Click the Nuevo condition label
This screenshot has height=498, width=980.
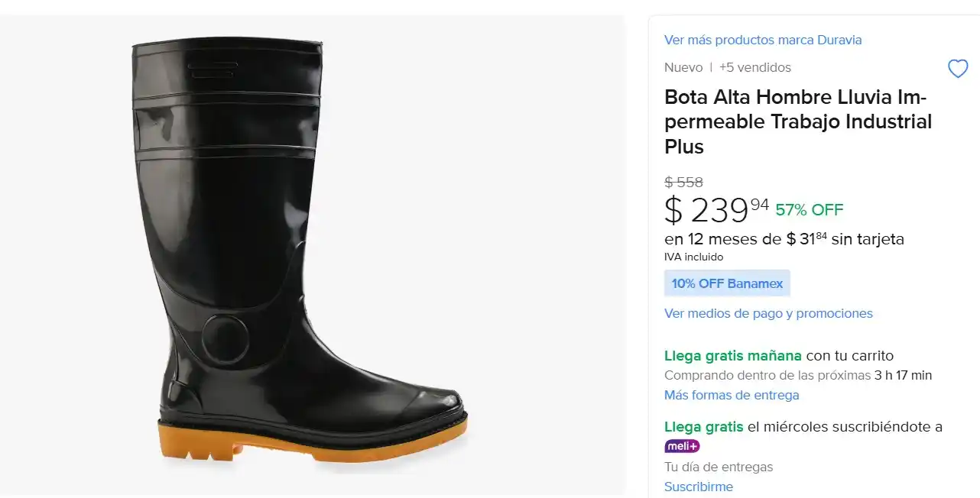click(x=683, y=67)
